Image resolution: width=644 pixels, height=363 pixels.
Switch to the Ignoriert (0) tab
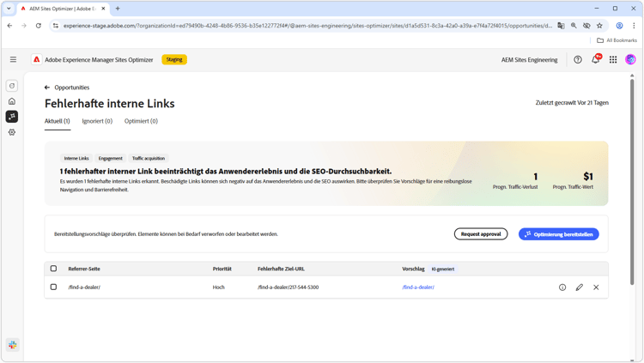97,121
